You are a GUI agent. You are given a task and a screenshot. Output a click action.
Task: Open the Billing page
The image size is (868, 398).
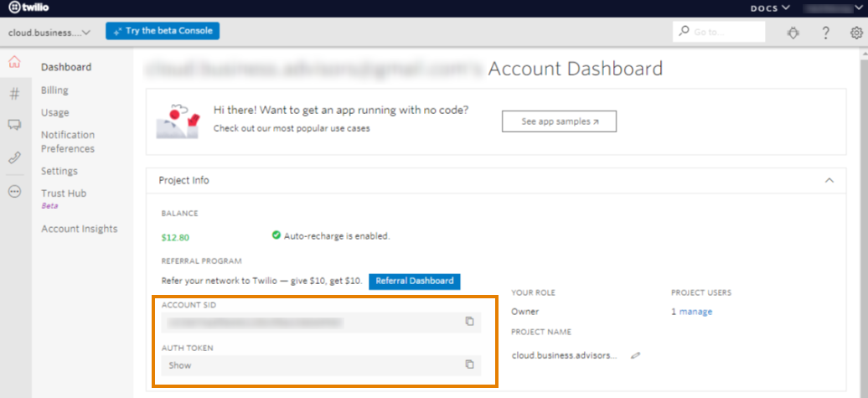(54, 90)
